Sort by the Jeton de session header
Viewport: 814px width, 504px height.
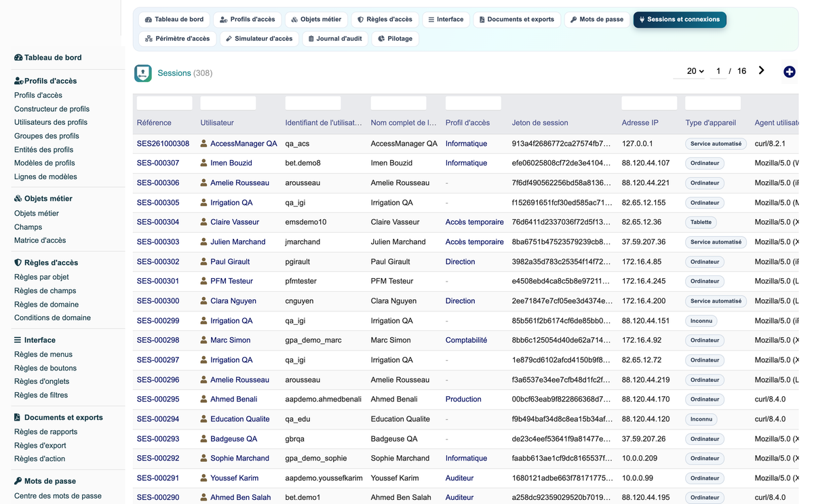pyautogui.click(x=540, y=123)
